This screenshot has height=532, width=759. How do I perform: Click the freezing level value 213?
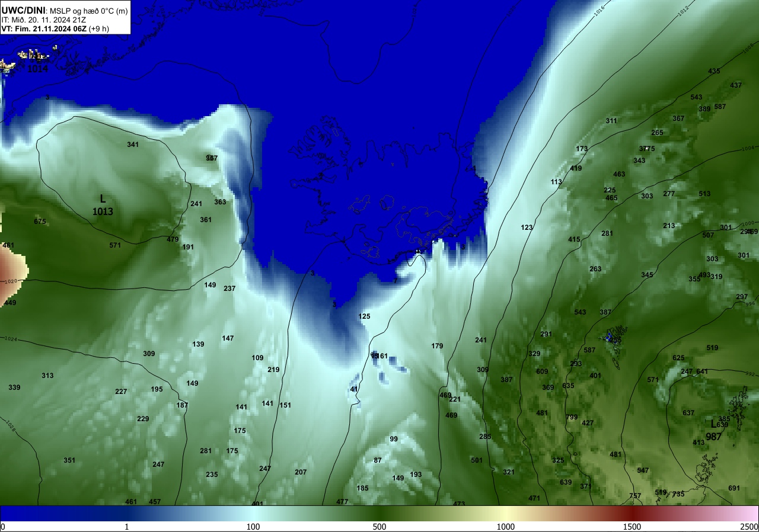point(669,226)
